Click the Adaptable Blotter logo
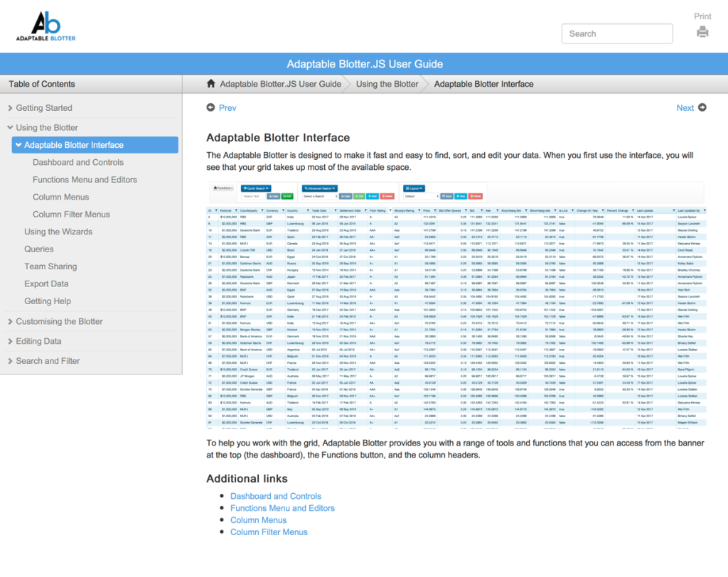728x577 pixels. [46, 26]
